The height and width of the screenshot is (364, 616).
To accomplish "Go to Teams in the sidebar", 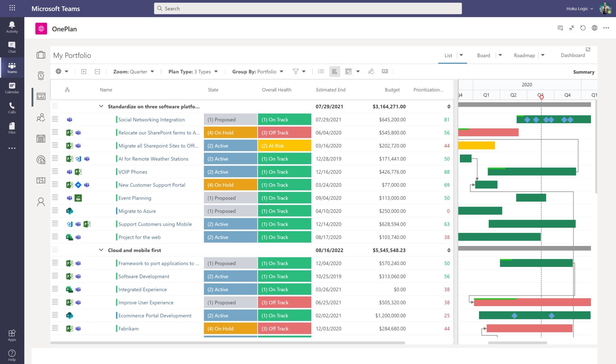I will [12, 68].
